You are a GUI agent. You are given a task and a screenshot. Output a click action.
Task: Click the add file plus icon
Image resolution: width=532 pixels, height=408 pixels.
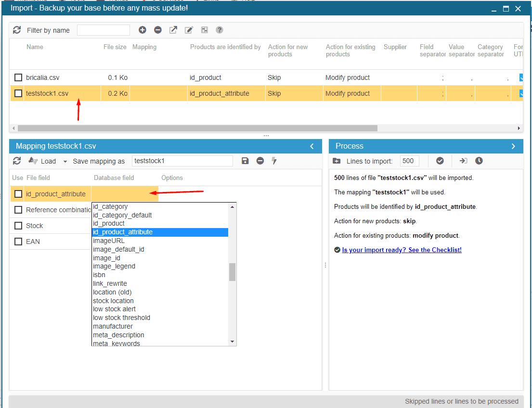(143, 30)
